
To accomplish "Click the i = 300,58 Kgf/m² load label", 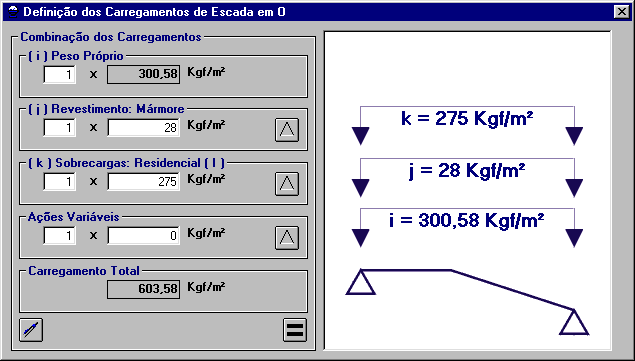I will (x=467, y=221).
